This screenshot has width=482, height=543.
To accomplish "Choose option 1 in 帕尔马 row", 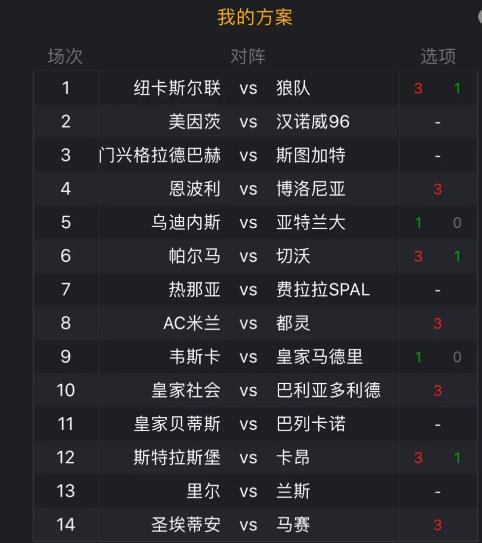I will (457, 257).
